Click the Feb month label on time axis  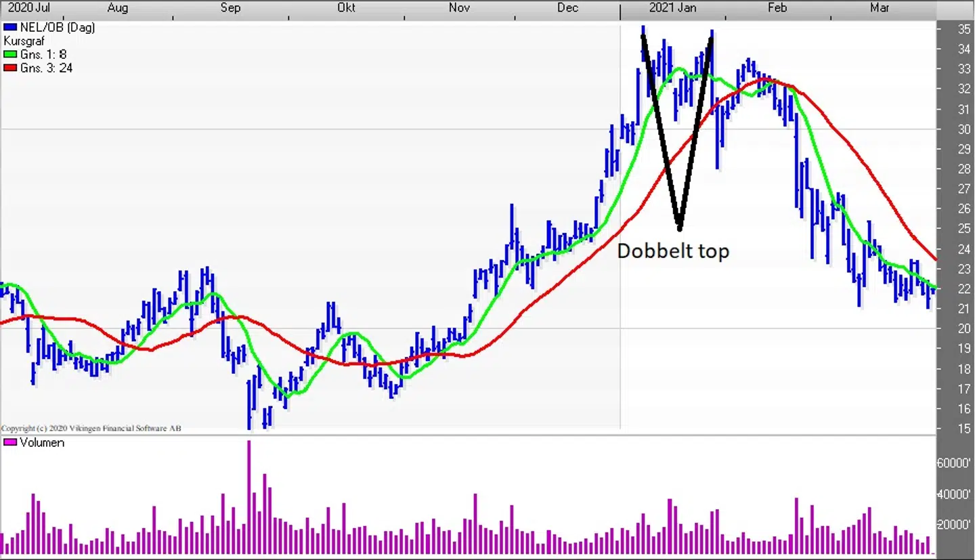pyautogui.click(x=777, y=7)
